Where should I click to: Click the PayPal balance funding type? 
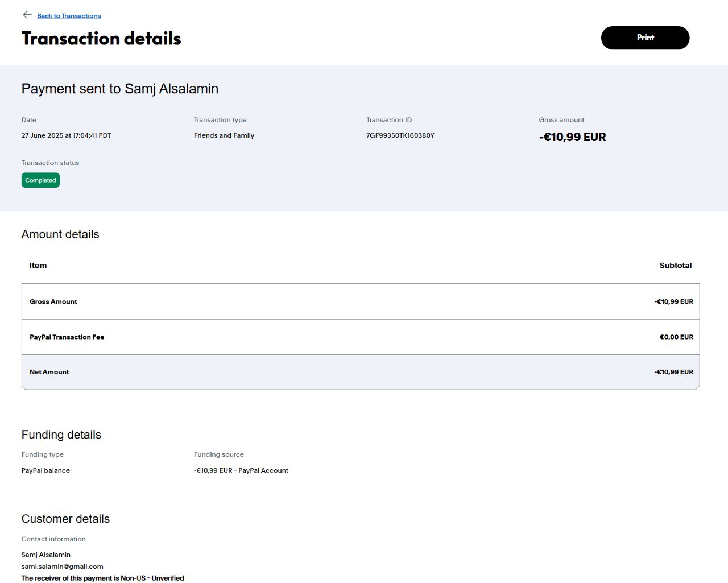click(x=45, y=470)
